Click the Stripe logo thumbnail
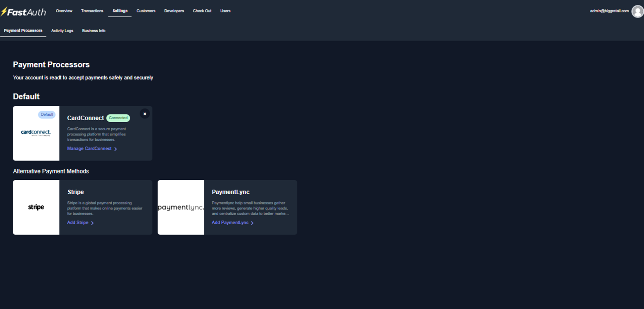The image size is (644, 309). [36, 207]
